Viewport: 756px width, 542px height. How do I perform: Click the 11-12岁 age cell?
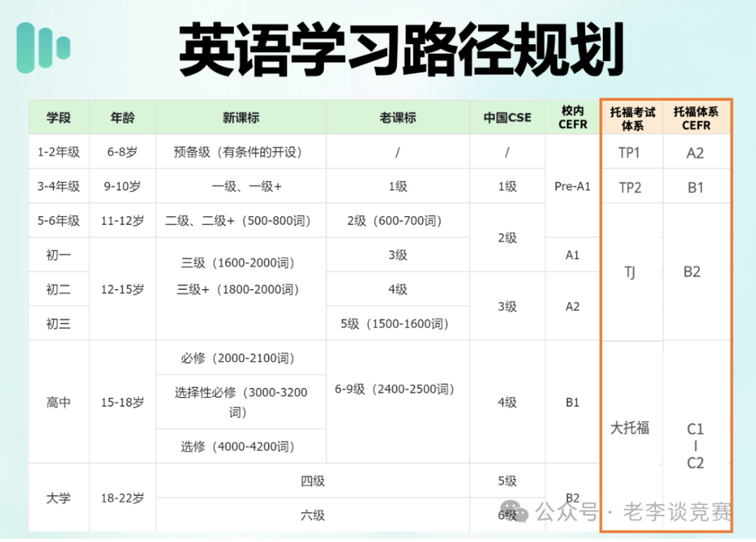[x=122, y=221]
